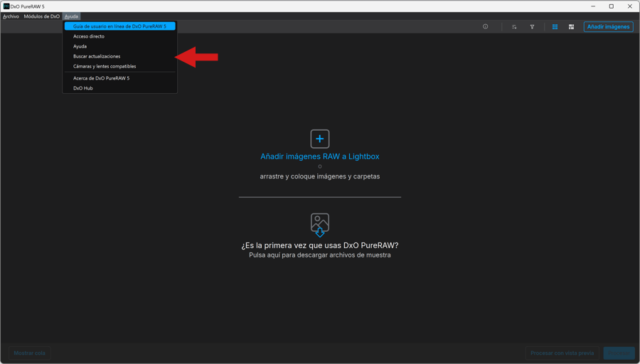Click Procesar con vista previa button
640x364 pixels.
click(562, 353)
